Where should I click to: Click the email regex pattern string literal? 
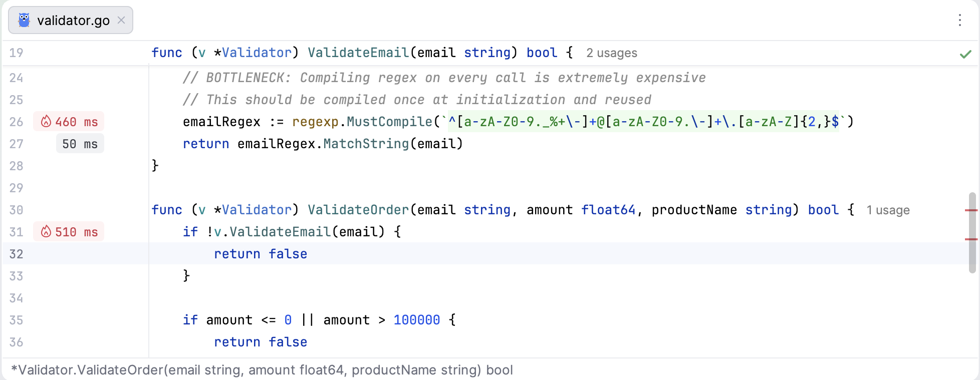click(x=643, y=122)
